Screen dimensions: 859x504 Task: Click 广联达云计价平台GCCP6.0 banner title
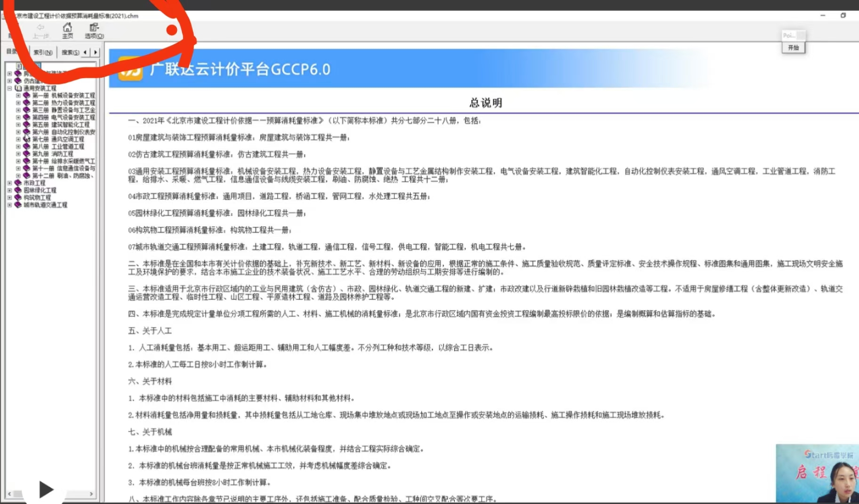pyautogui.click(x=240, y=69)
